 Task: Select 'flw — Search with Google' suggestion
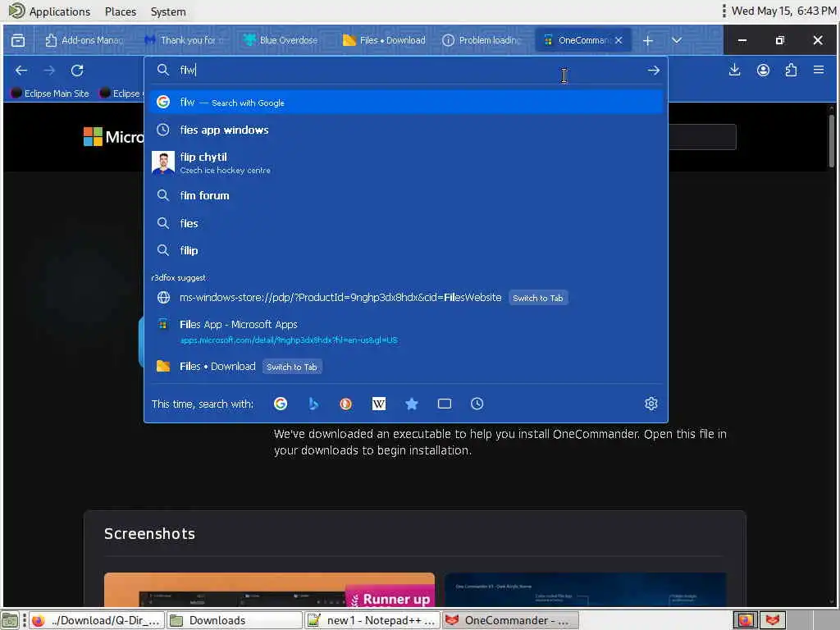pos(406,103)
